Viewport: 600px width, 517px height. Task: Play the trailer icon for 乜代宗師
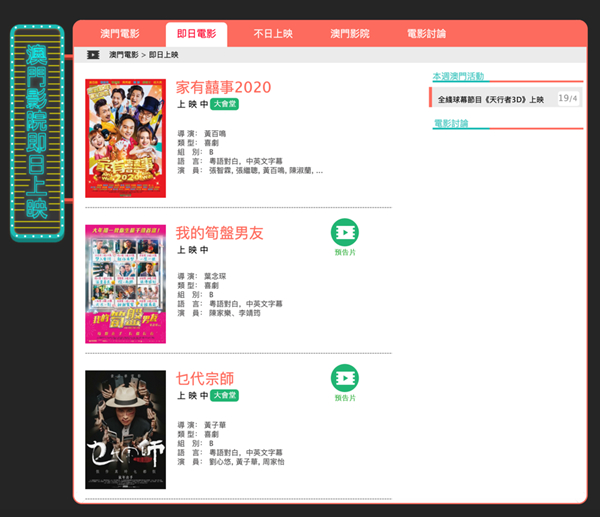click(345, 378)
